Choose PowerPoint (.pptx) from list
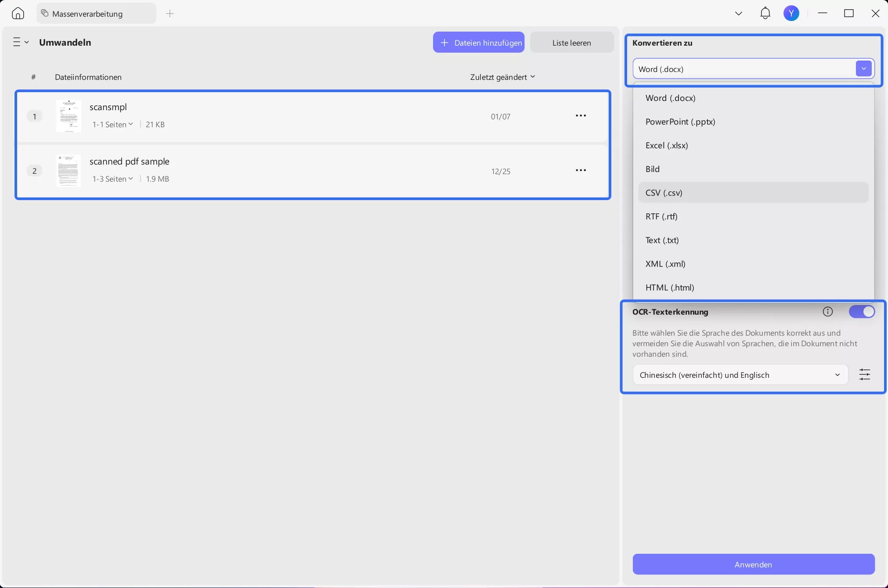This screenshot has width=888, height=588. 680,122
